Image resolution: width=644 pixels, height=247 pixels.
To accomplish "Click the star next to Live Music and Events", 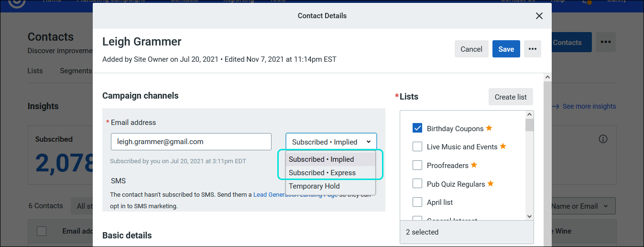I will 503,146.
